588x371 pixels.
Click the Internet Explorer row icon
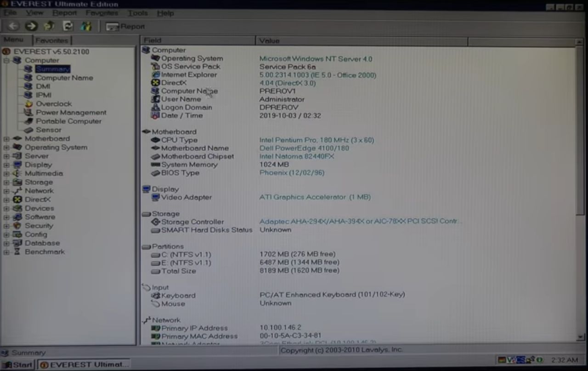pyautogui.click(x=155, y=74)
